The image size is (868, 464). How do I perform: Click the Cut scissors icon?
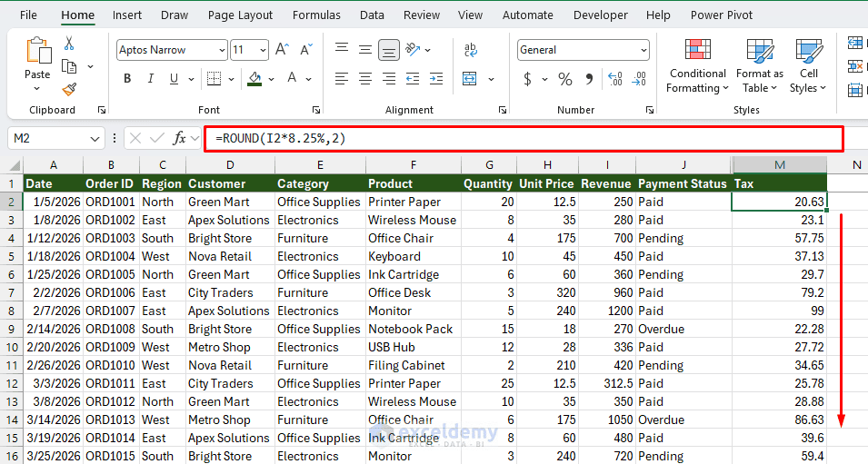point(69,44)
